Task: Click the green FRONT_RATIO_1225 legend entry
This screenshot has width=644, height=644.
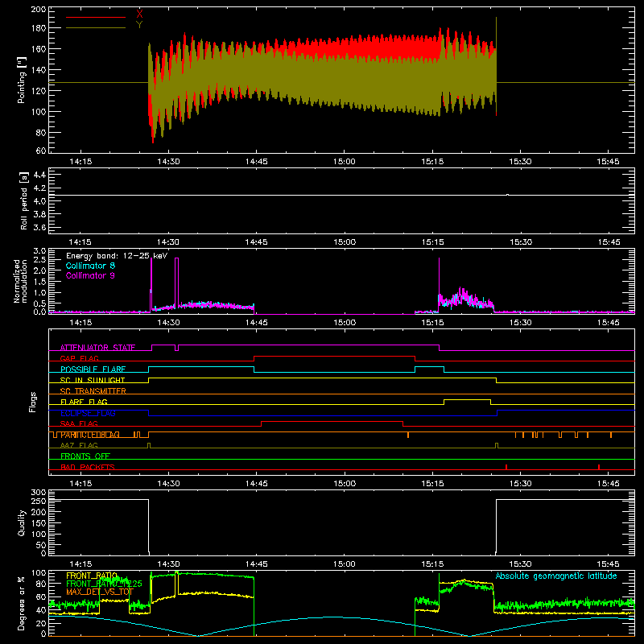Action: 104,584
